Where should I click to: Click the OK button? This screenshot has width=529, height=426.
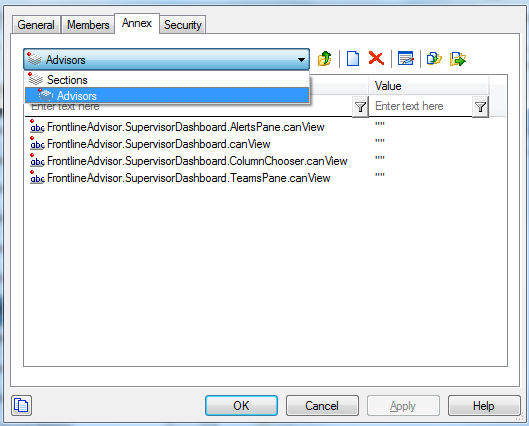point(241,405)
